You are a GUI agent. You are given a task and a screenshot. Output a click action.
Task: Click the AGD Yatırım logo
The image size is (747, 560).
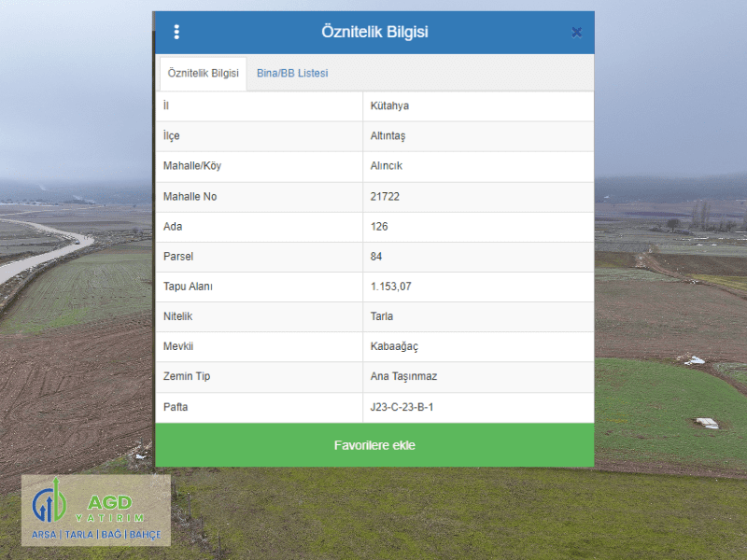click(96, 511)
